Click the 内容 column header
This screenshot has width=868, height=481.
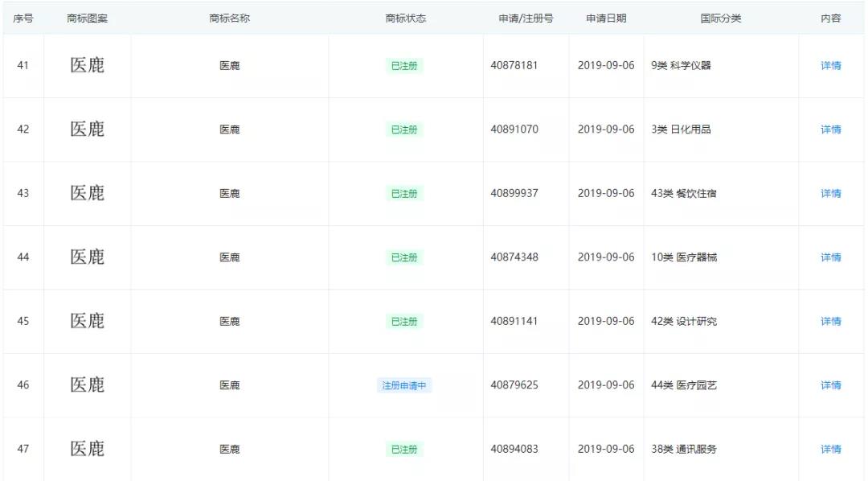(x=830, y=18)
